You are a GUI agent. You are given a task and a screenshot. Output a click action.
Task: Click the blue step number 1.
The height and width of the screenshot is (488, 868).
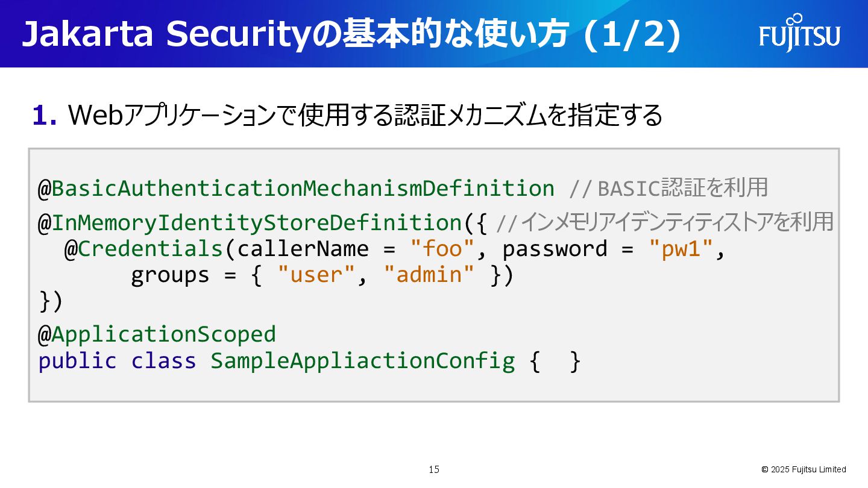pyautogui.click(x=45, y=115)
